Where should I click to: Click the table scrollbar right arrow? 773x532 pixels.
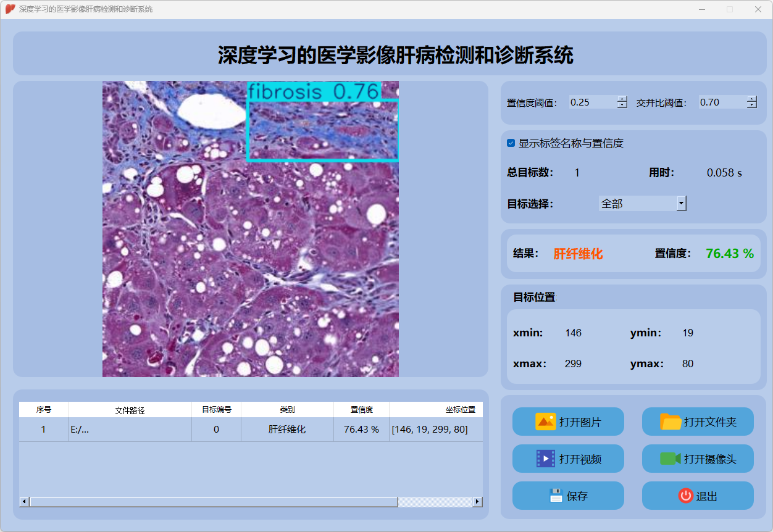tap(477, 502)
